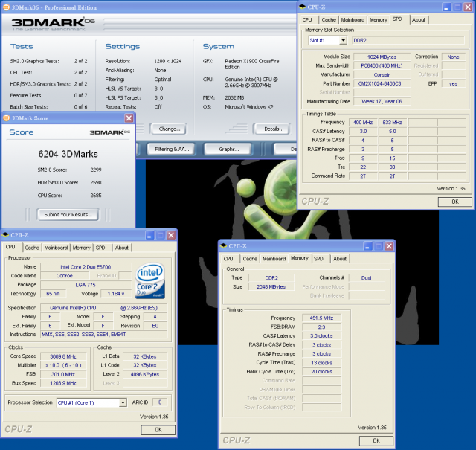Image resolution: width=476 pixels, height=450 pixels.
Task: Click the Correction None field
Action: pyautogui.click(x=453, y=57)
